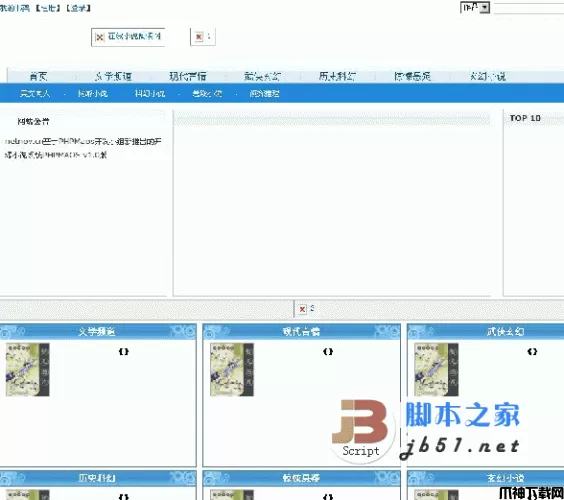Open the 玄幻小说 navigation tab

488,76
